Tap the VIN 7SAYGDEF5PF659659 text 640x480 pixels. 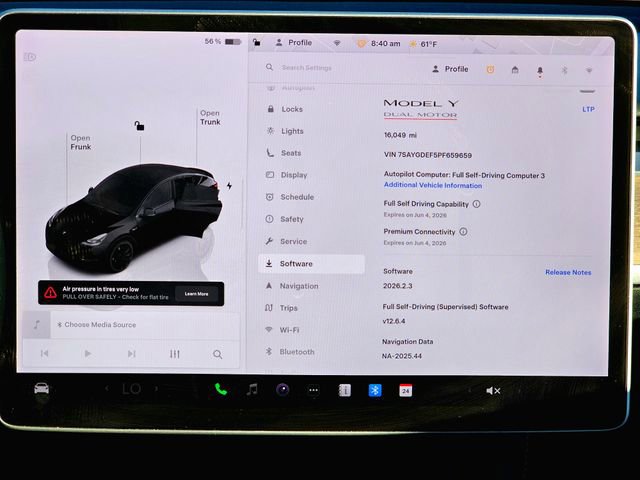point(428,155)
